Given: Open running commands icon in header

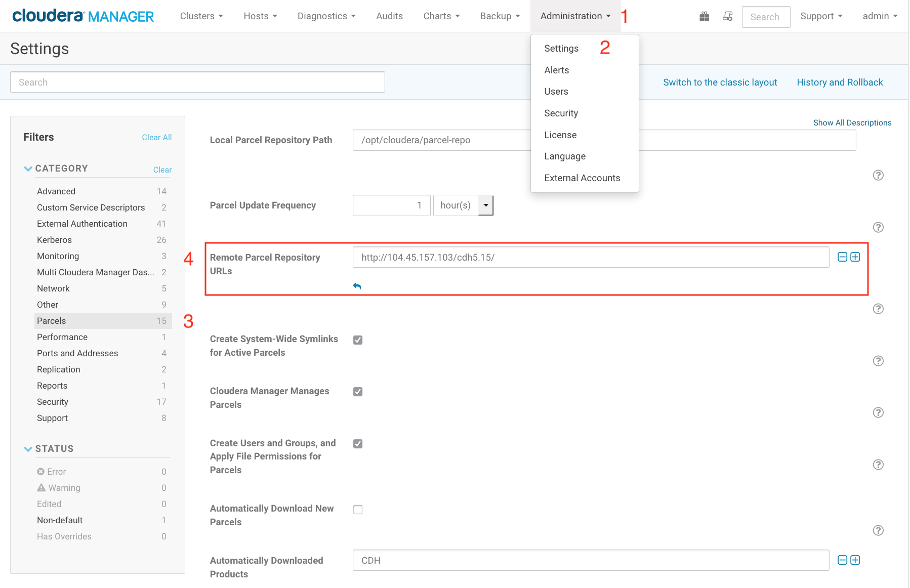Looking at the screenshot, I should pyautogui.click(x=728, y=16).
